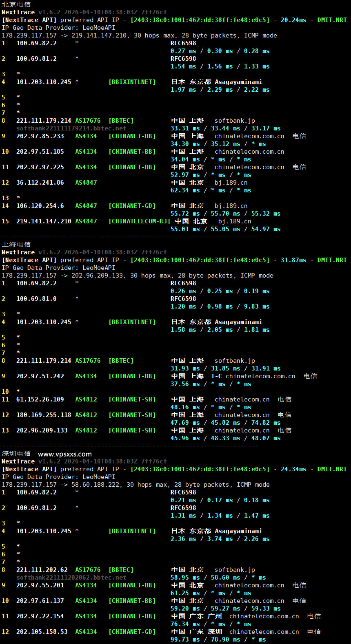This screenshot has width=351, height=644.
Task: Click hop IP 106.120.254.6
Action: pyautogui.click(x=40, y=206)
